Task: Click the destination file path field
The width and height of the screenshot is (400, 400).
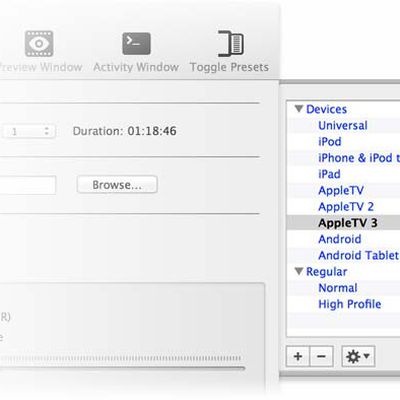Action: click(28, 185)
